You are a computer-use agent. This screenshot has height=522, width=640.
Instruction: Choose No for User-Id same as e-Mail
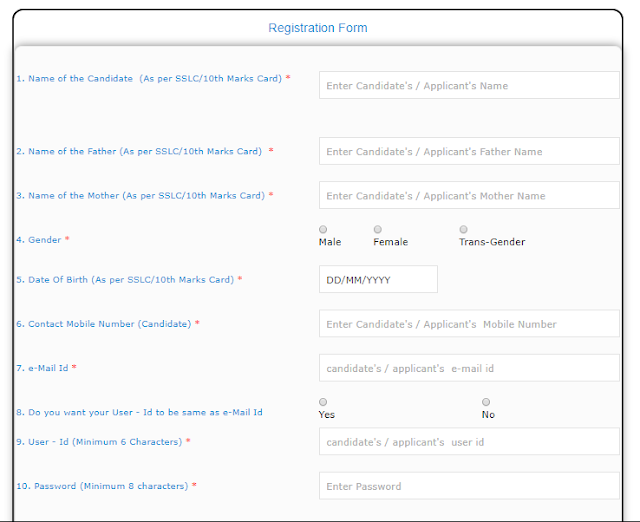486,402
